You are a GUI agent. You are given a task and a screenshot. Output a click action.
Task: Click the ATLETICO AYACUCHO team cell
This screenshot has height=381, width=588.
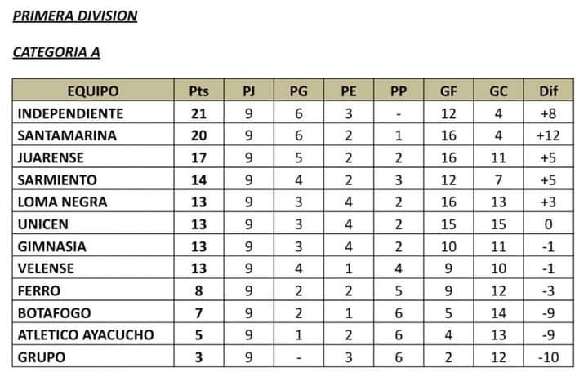click(x=93, y=334)
